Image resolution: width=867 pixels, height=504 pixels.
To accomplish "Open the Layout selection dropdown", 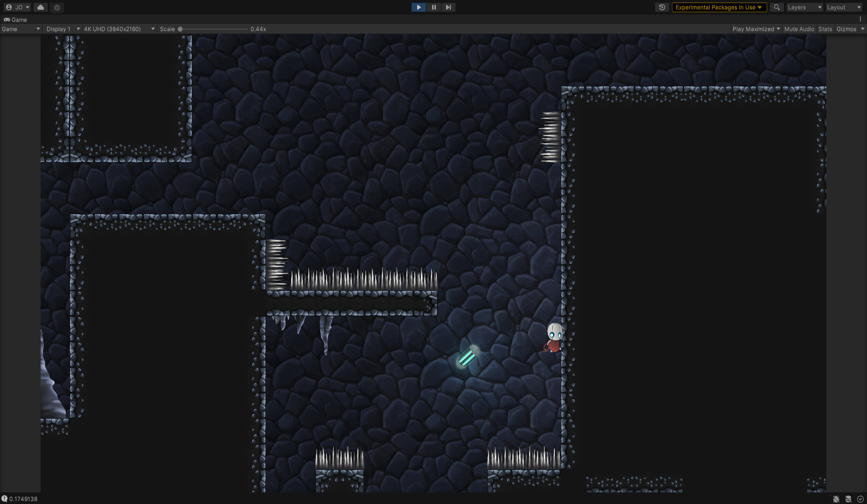I will coord(844,7).
